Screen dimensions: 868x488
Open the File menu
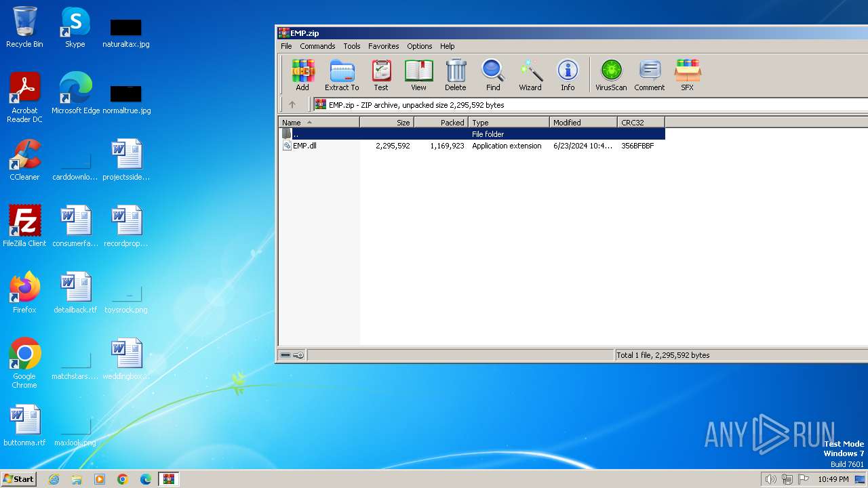tap(286, 46)
